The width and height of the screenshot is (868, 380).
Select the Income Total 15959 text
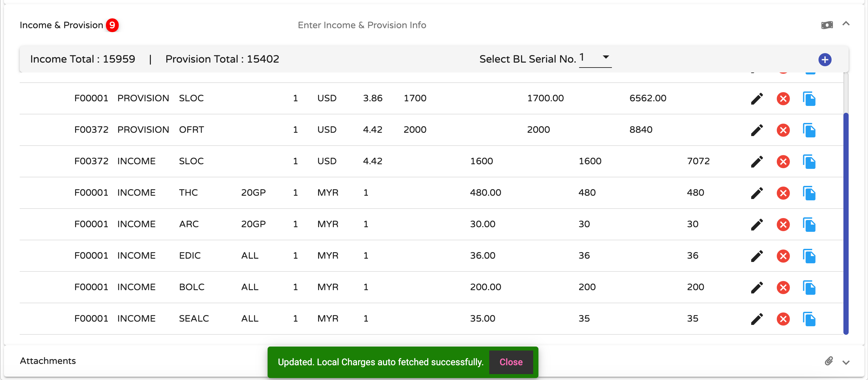[83, 59]
